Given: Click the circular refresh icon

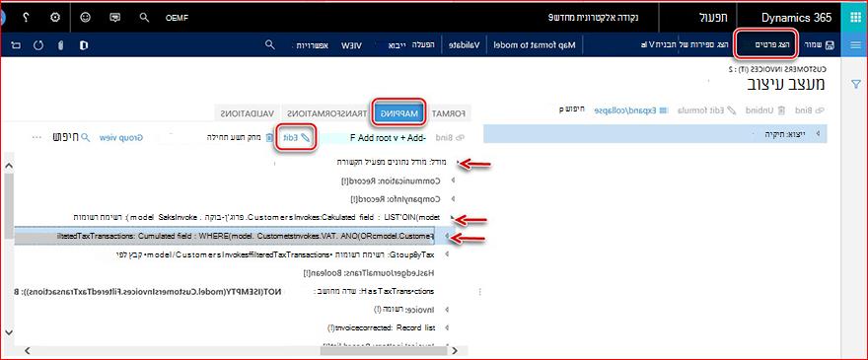Looking at the screenshot, I should pyautogui.click(x=38, y=44).
